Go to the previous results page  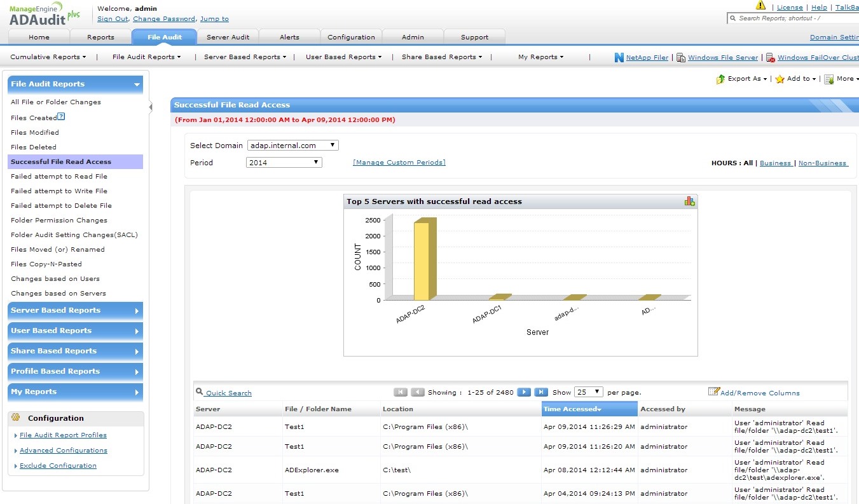coord(418,392)
